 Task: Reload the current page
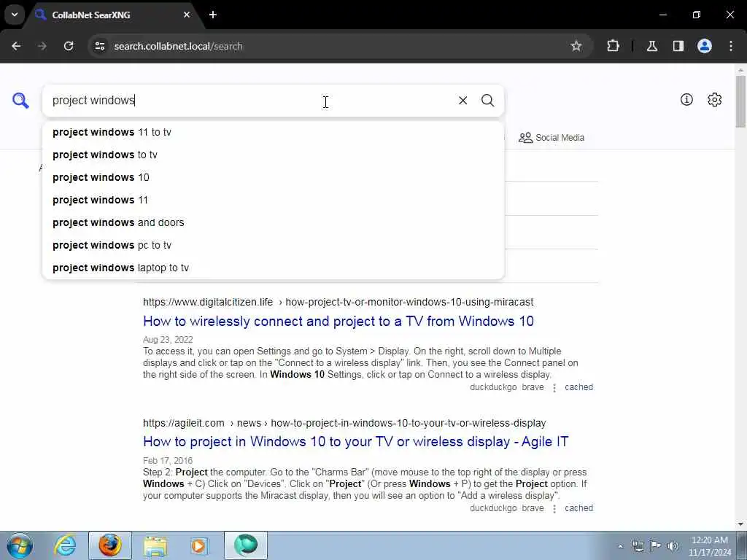69,46
